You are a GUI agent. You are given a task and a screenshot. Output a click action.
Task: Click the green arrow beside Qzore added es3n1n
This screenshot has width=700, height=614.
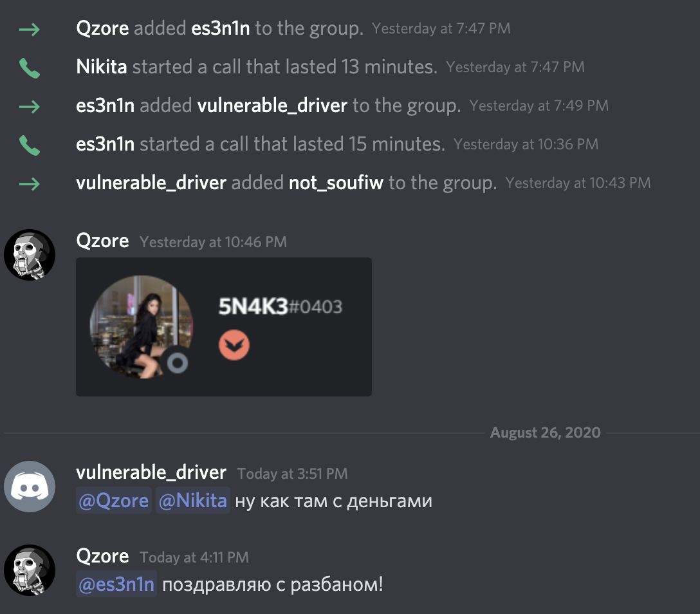30,30
